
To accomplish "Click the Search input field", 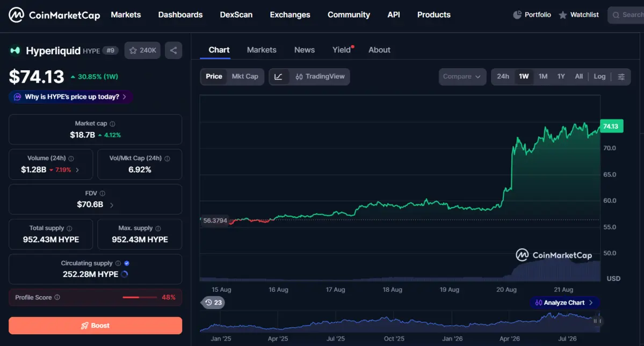I will click(x=626, y=15).
